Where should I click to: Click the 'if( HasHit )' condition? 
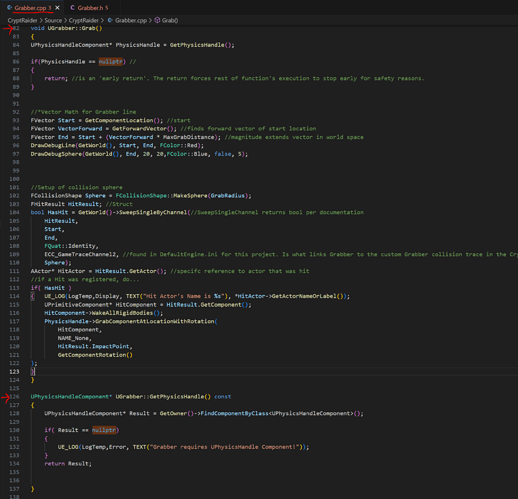click(x=51, y=288)
